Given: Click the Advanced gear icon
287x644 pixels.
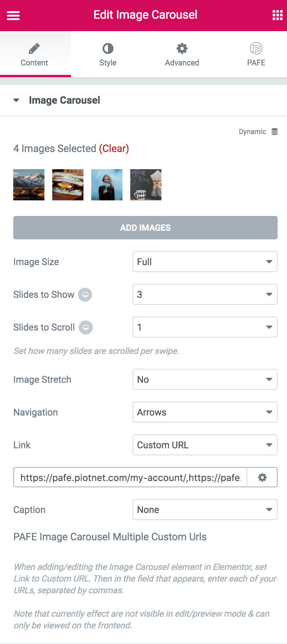Looking at the screenshot, I should 182,49.
